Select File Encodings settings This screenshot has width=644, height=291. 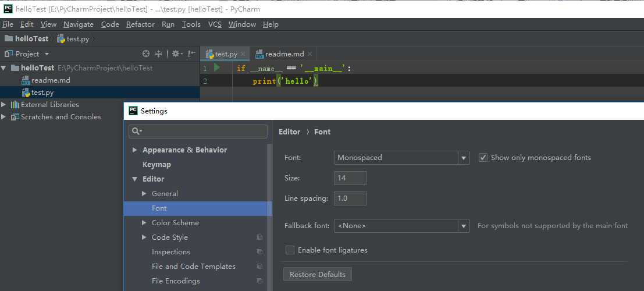(176, 281)
